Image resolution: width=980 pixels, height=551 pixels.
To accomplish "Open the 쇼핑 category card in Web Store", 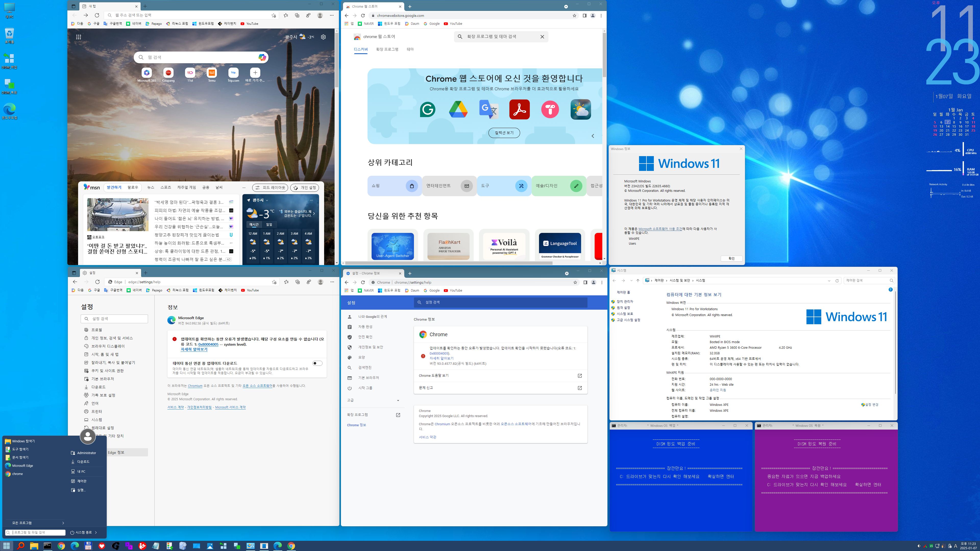I will (x=394, y=186).
